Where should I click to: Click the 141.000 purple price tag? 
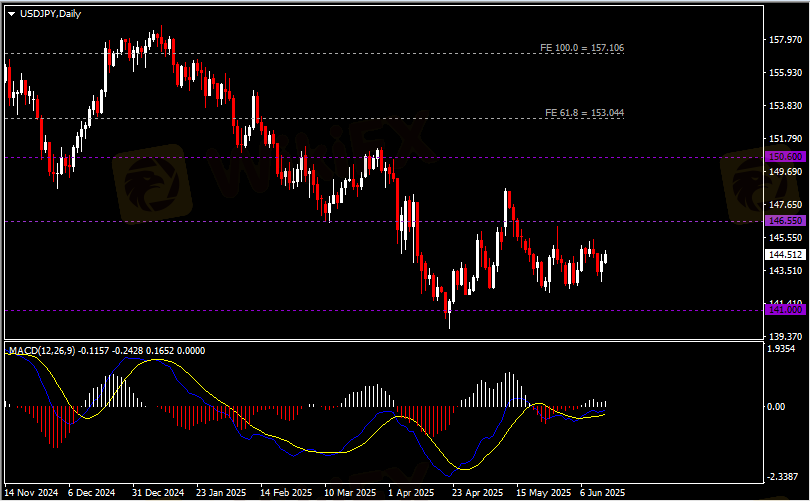click(x=785, y=309)
